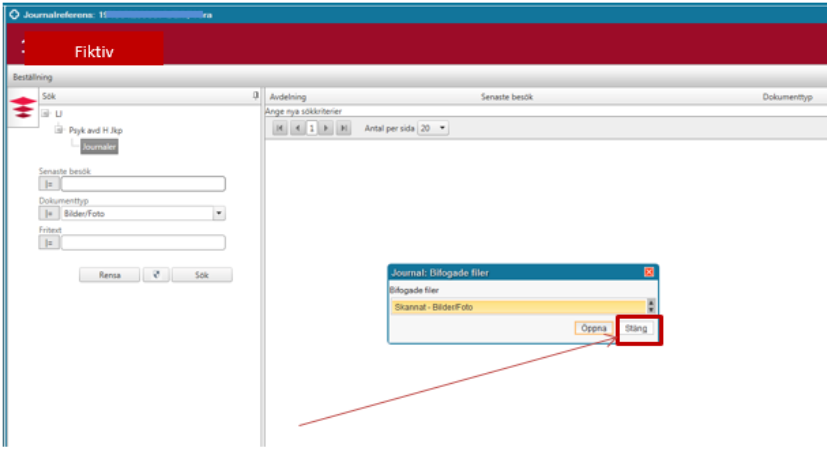Screen dimensions: 827x468
Task: Collapse the LI tree node
Action: [45, 114]
